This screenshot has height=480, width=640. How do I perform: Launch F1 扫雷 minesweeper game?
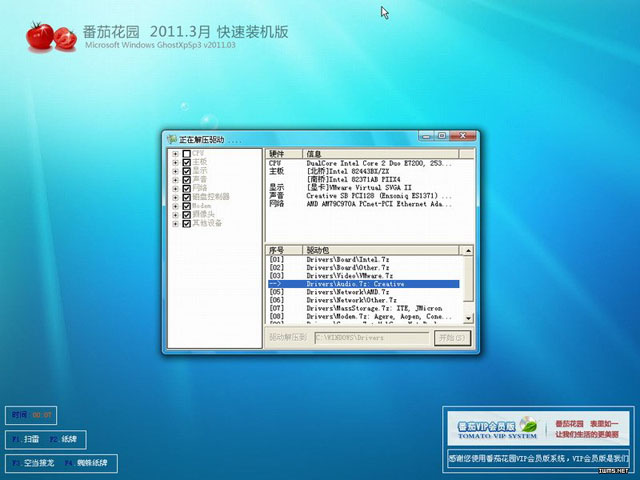[25, 439]
